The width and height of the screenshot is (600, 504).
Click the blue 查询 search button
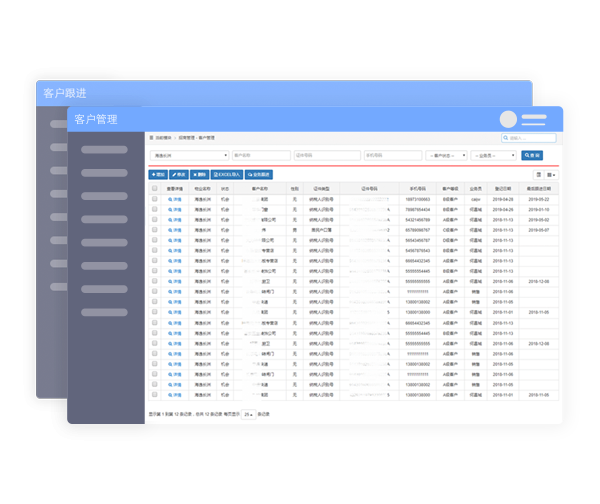pyautogui.click(x=531, y=155)
